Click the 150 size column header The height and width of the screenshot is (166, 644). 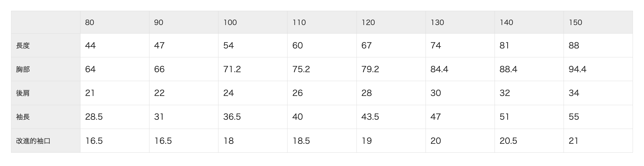[x=575, y=22]
